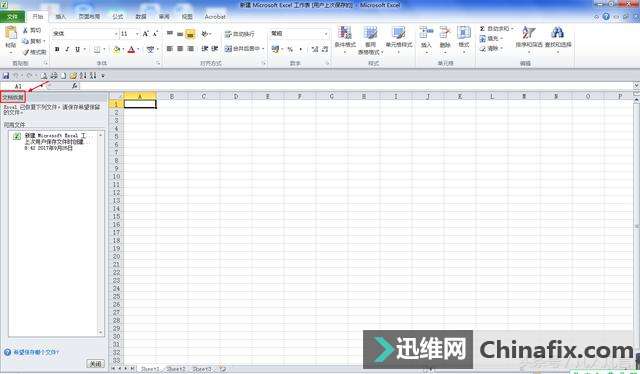Open Format as Table gallery

tap(370, 39)
